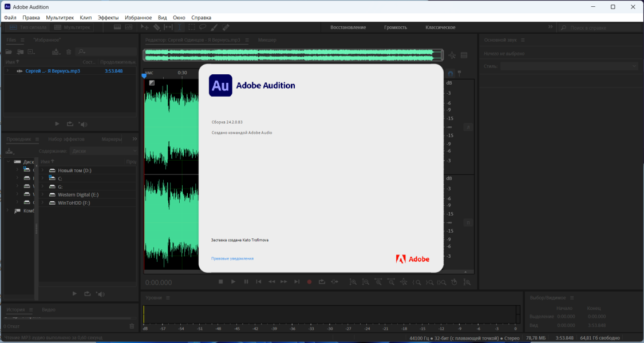Switch to the Микшер tab

(x=267, y=40)
